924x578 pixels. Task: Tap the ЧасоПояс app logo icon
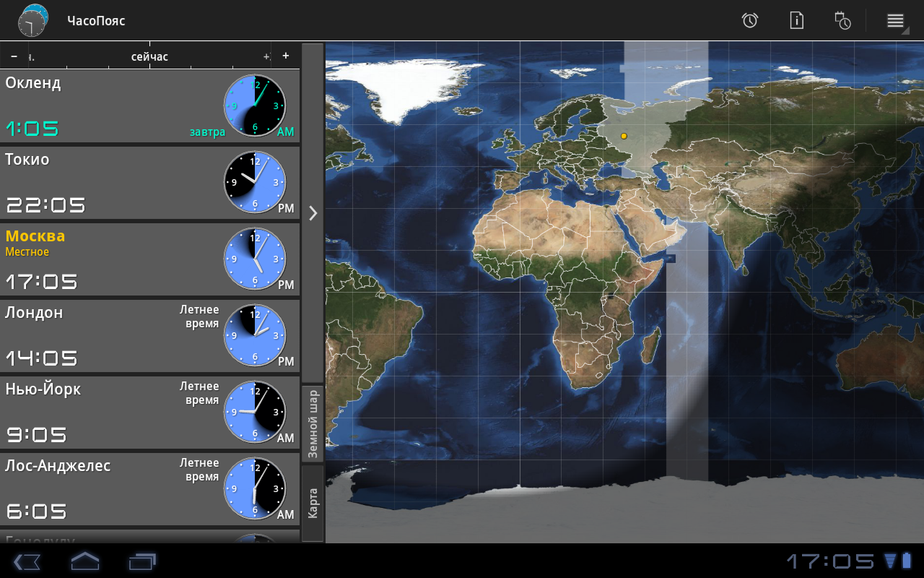coord(32,20)
